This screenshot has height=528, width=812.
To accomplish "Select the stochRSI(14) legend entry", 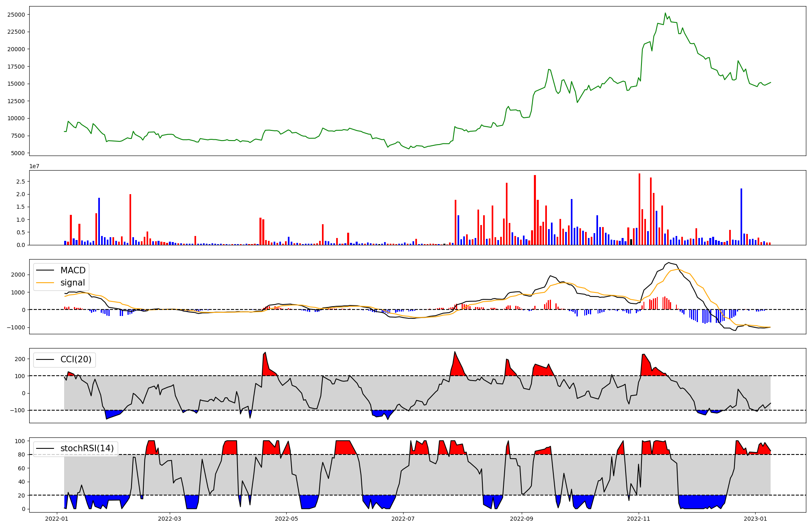I will pyautogui.click(x=87, y=448).
